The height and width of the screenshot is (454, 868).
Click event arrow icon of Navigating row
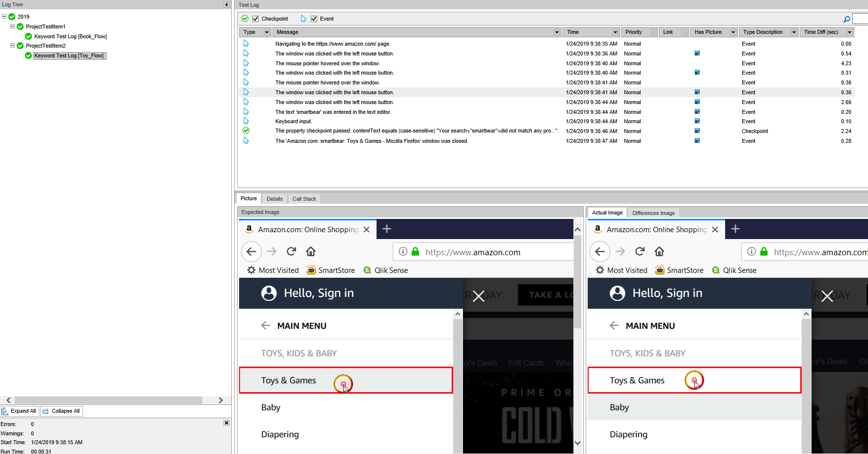(x=246, y=43)
